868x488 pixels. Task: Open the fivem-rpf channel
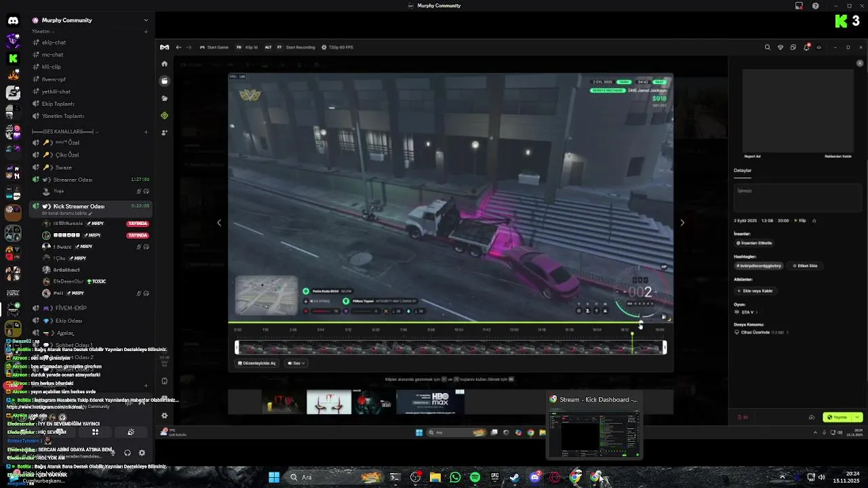click(x=90, y=79)
